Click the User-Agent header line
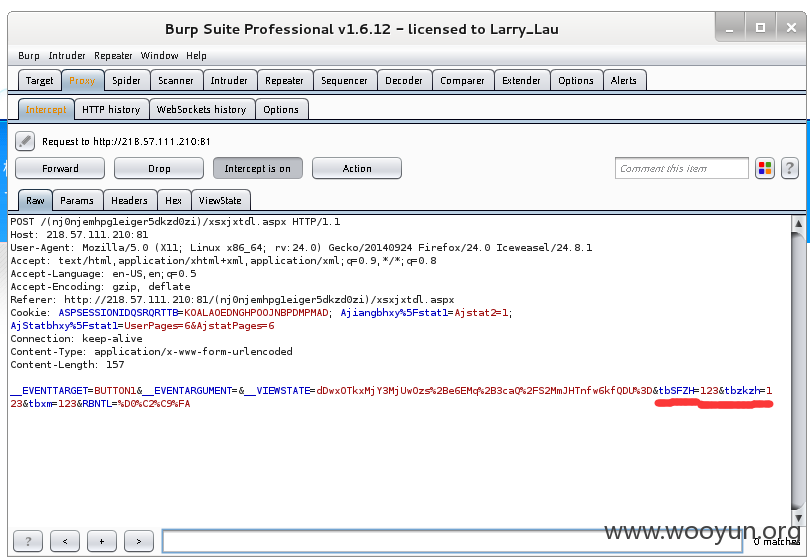 tap(301, 247)
